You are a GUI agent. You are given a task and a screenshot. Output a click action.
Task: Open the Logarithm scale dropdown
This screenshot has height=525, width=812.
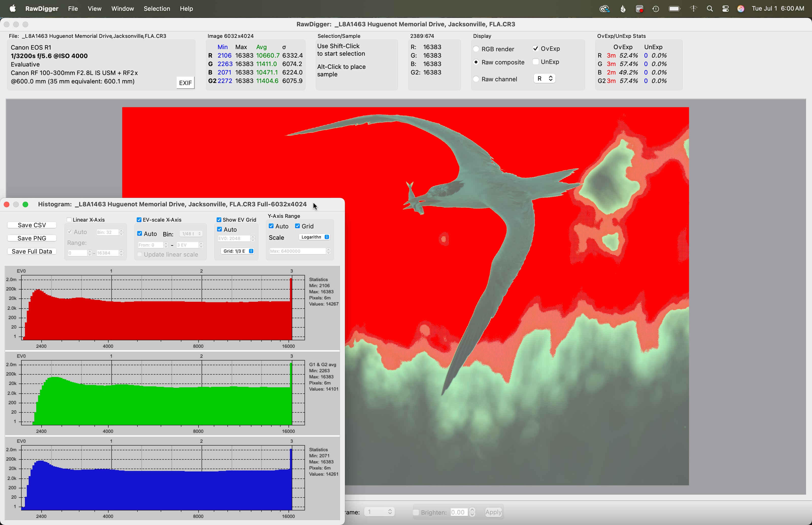coord(314,237)
